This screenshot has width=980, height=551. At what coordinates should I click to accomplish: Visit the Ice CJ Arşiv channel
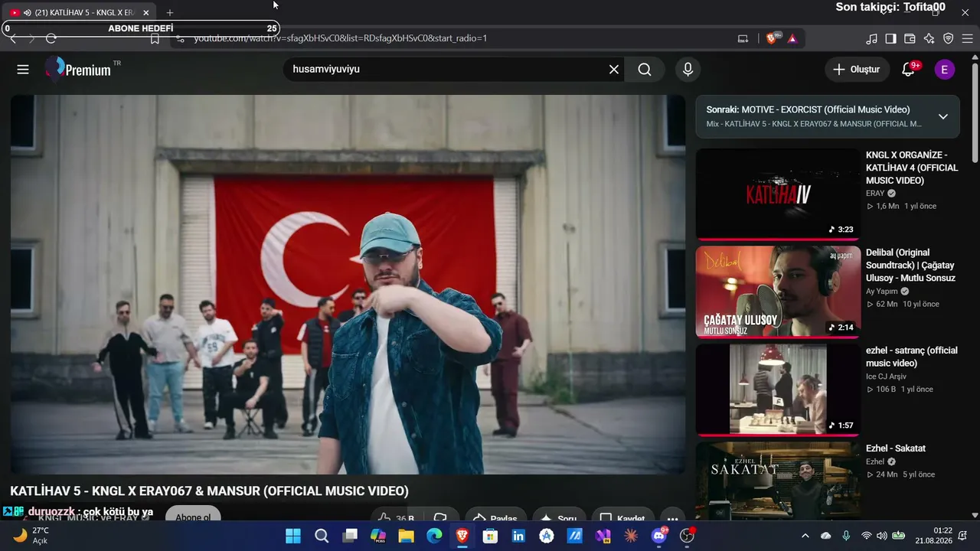click(x=886, y=377)
